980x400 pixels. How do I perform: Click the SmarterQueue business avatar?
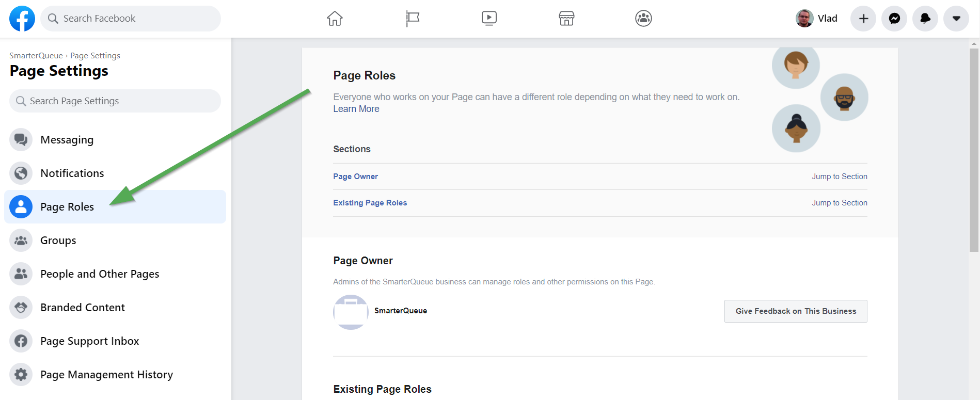pyautogui.click(x=351, y=312)
